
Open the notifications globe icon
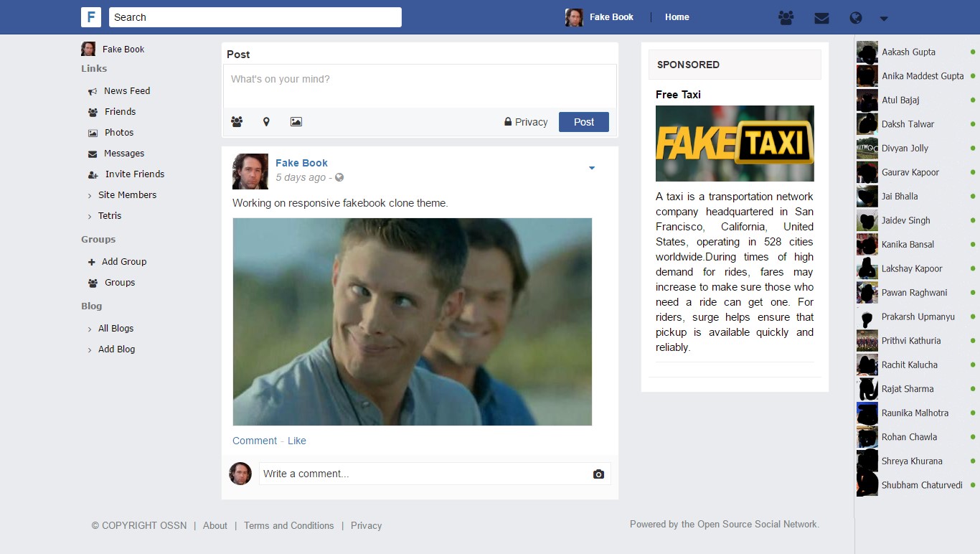coord(854,18)
